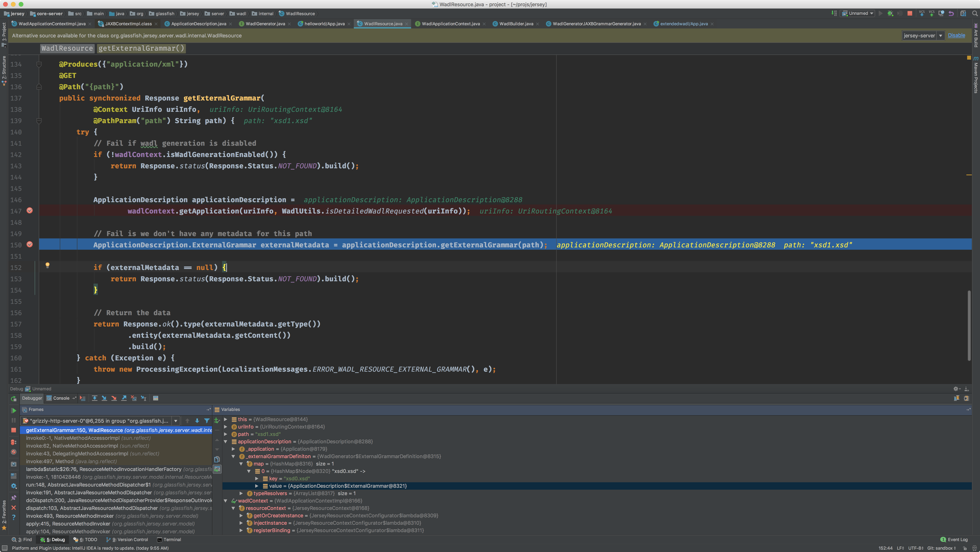Click the VCS Update Project icon

pyautogui.click(x=921, y=13)
